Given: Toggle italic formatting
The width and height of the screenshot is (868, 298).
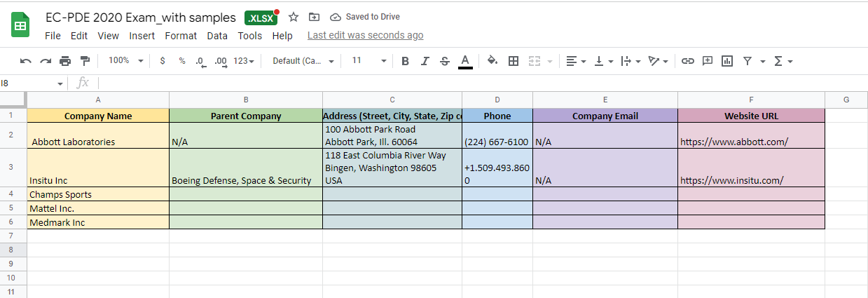Looking at the screenshot, I should (425, 61).
